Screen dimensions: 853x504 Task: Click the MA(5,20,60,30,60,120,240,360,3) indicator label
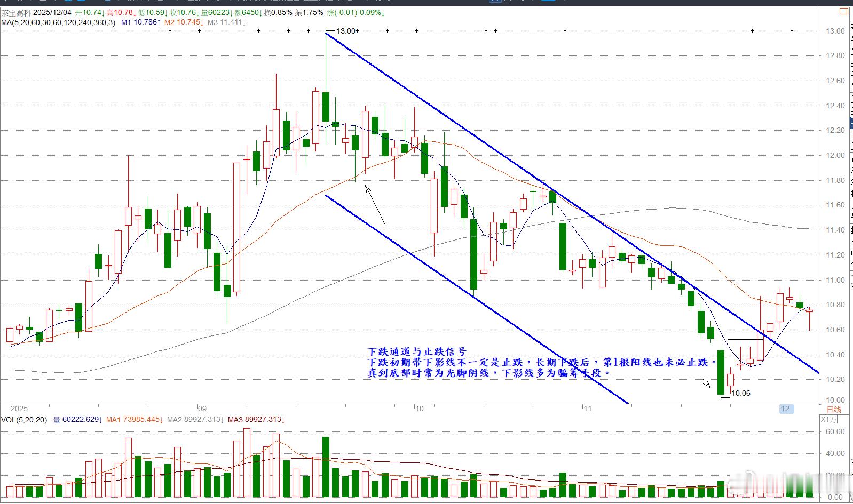pos(58,22)
